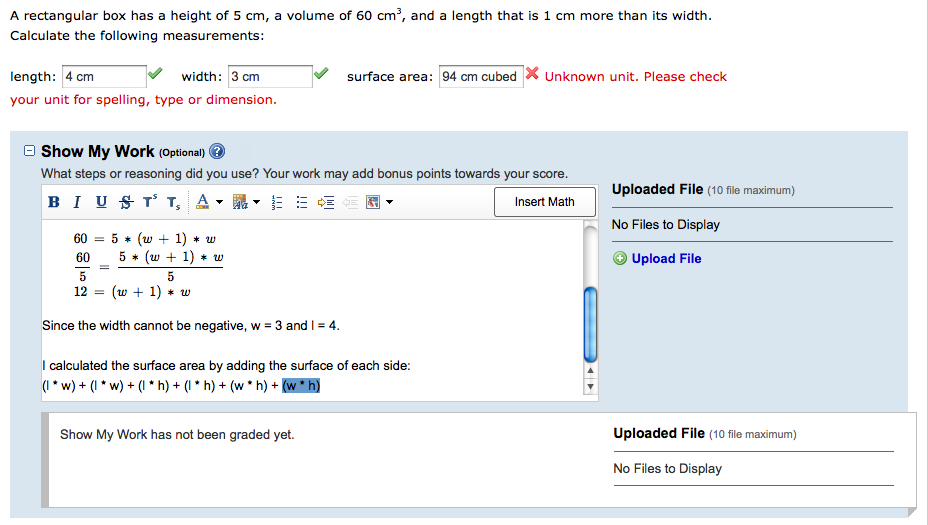Apply superscript formatting

tap(149, 202)
